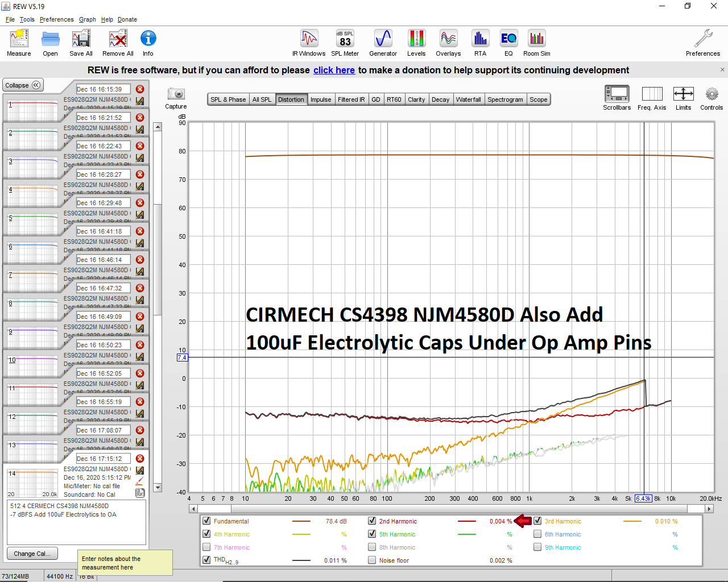Open the Graph menu
Viewport: 728px width, 582px height.
click(88, 19)
